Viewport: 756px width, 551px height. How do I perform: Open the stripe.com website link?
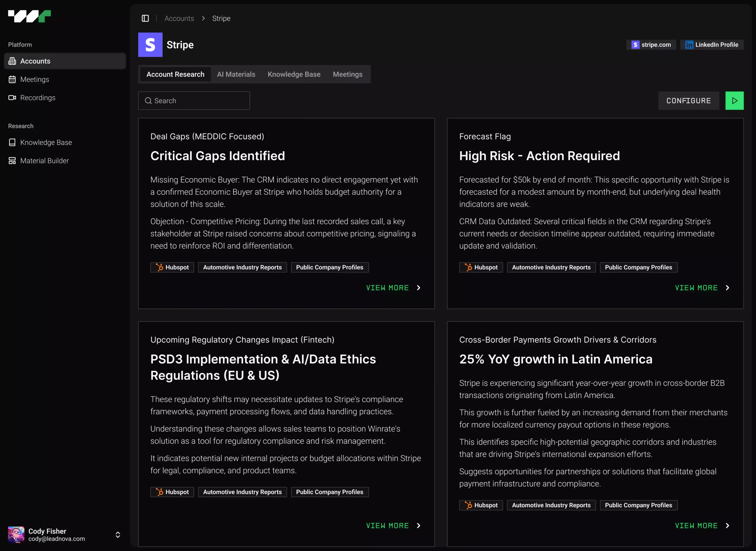(651, 45)
